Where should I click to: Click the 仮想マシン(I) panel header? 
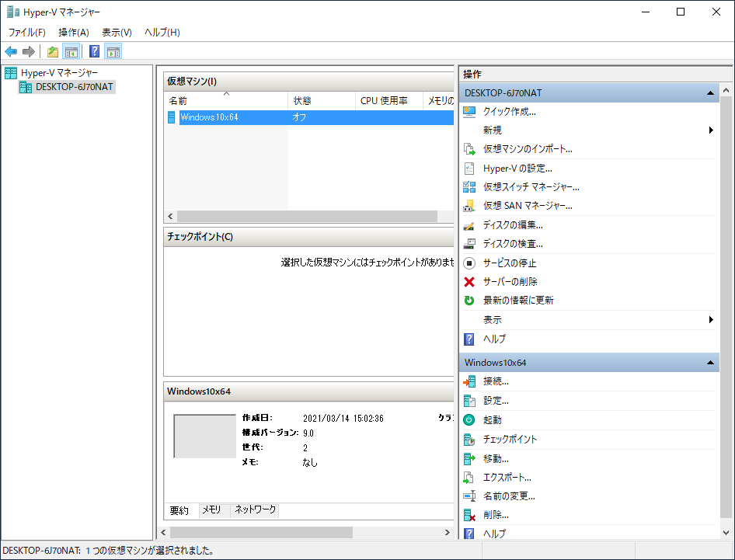tap(309, 82)
